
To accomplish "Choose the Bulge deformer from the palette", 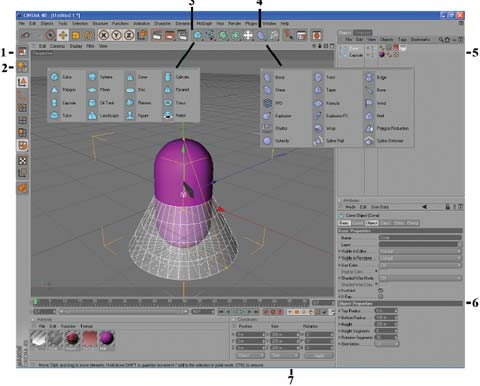I will point(376,77).
